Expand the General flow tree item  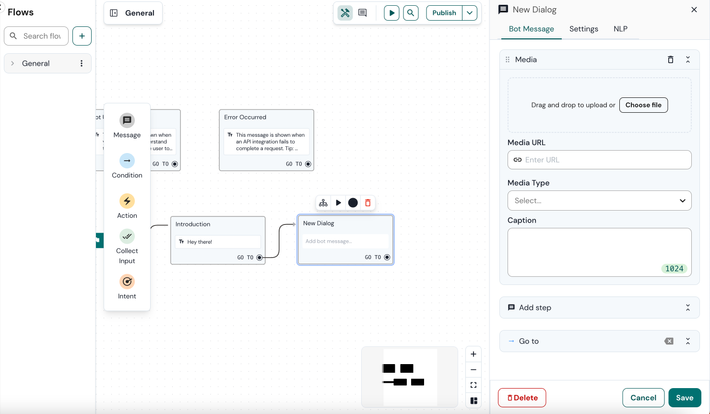point(13,64)
